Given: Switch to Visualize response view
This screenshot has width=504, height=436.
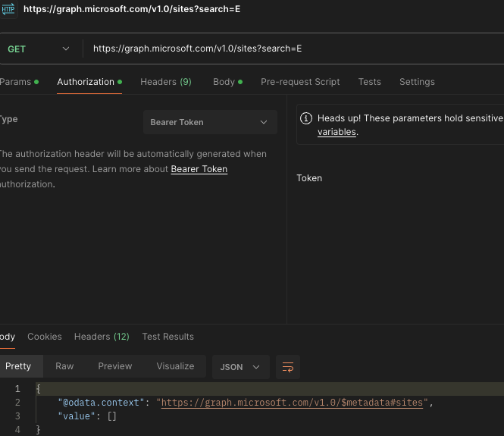Looking at the screenshot, I should (x=175, y=366).
